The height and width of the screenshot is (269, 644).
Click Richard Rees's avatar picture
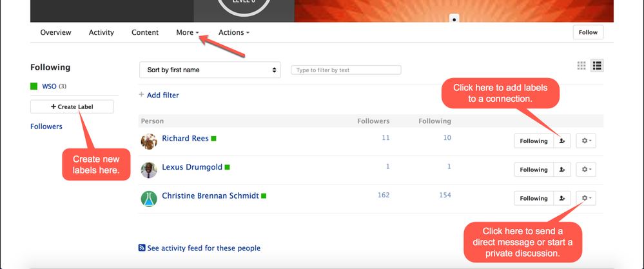[149, 141]
